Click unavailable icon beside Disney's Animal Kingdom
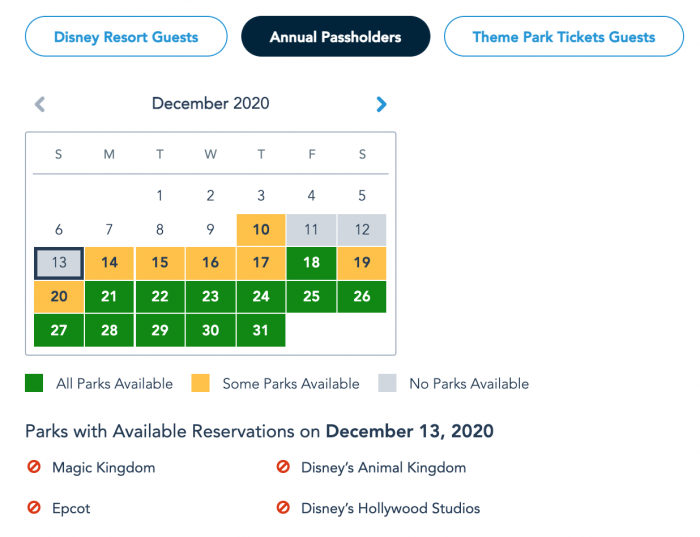Image resolution: width=700 pixels, height=537 pixels. coord(283,467)
